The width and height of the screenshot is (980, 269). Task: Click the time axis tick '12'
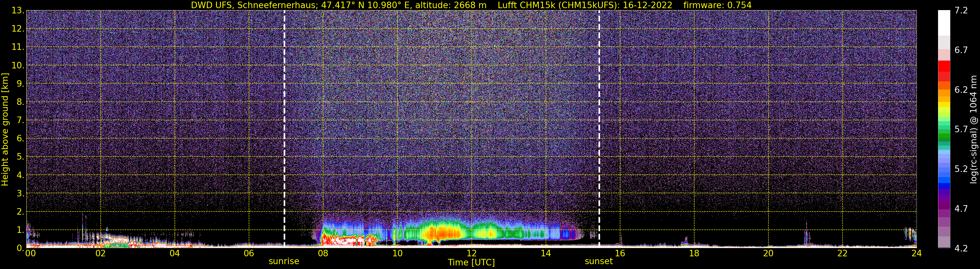pyautogui.click(x=471, y=253)
